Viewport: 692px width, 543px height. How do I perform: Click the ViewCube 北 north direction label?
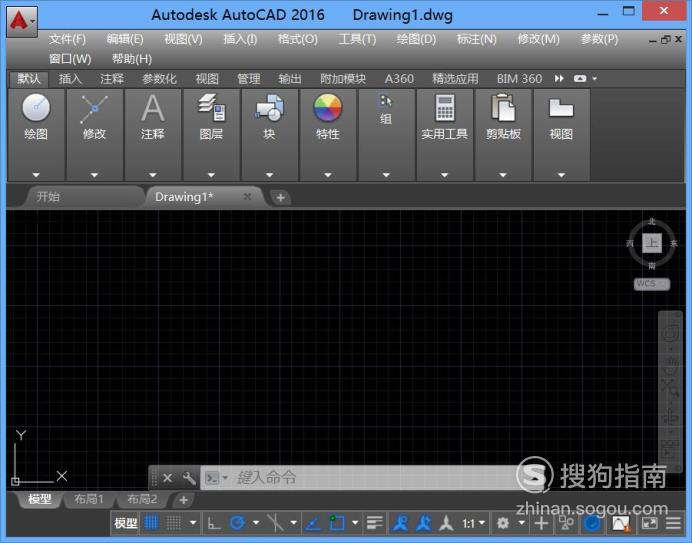pos(652,222)
